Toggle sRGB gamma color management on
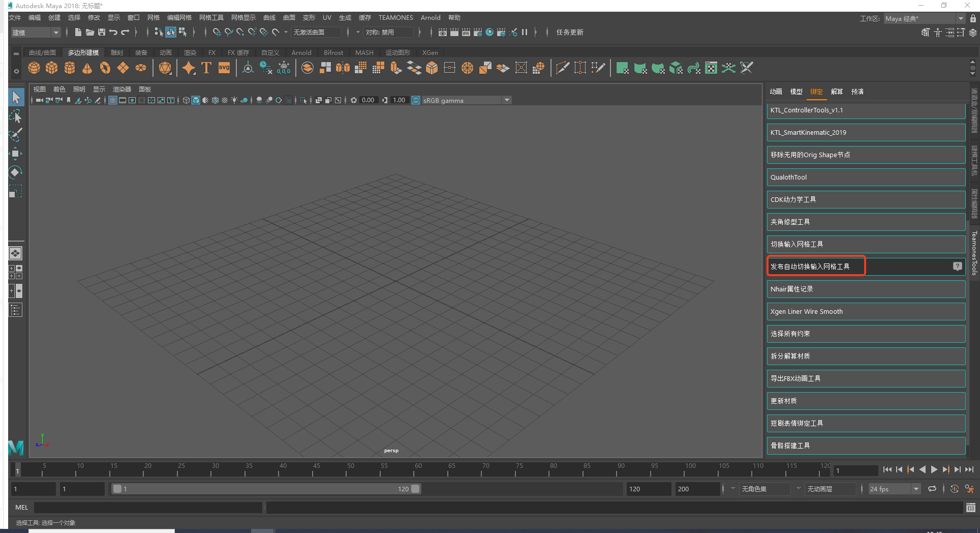Viewport: 980px width, 533px height. (x=416, y=100)
